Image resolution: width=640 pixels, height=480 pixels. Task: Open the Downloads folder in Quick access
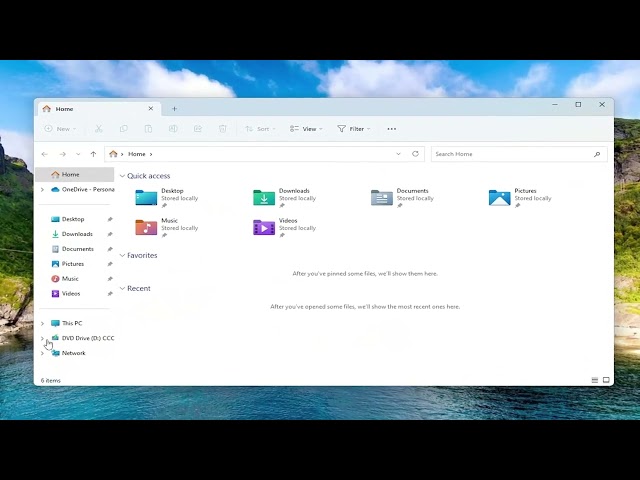[284, 198]
